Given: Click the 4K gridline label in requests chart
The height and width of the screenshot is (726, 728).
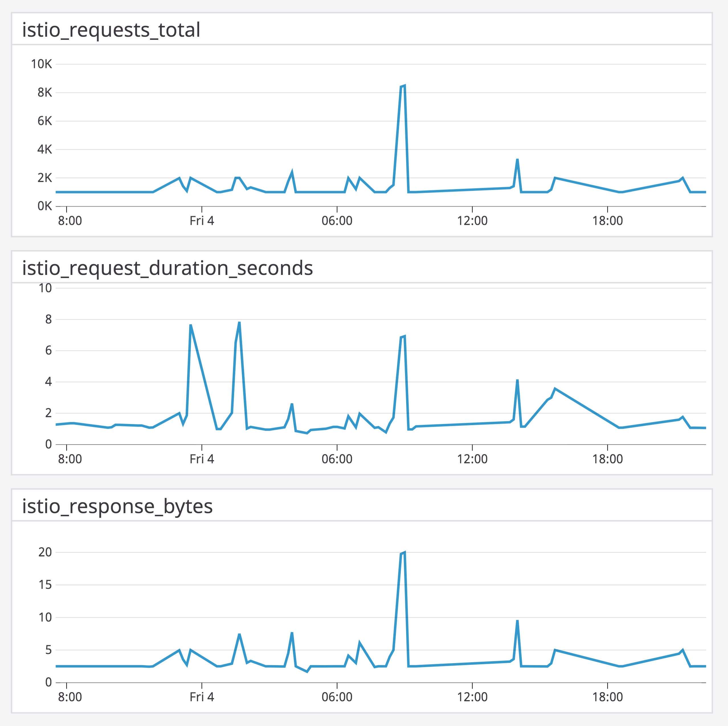Looking at the screenshot, I should pos(44,149).
